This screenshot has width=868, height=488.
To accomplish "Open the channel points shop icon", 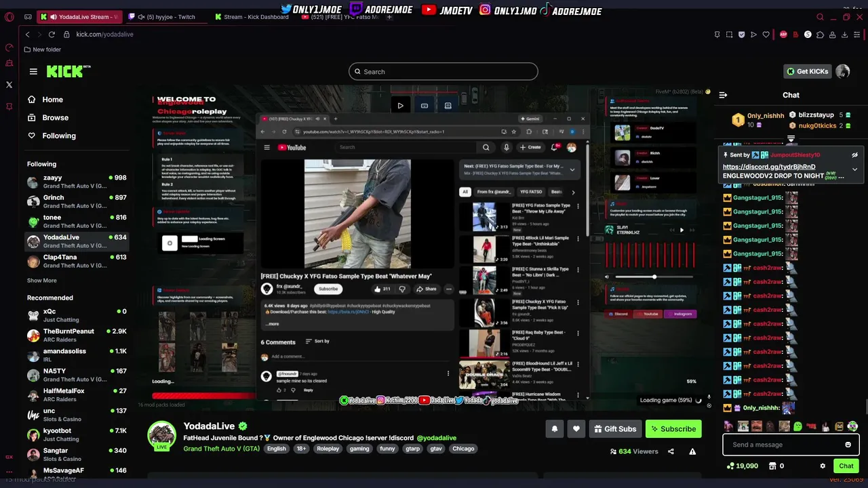I will click(x=772, y=466).
